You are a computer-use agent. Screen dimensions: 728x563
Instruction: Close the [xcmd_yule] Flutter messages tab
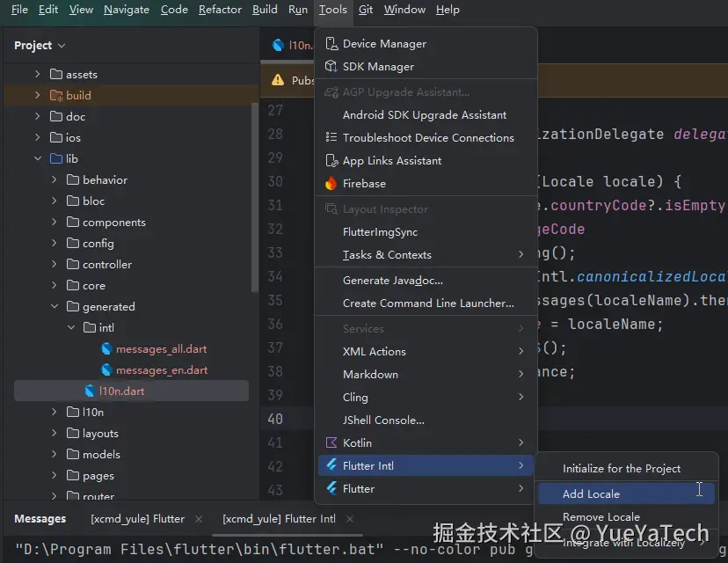[x=199, y=519]
